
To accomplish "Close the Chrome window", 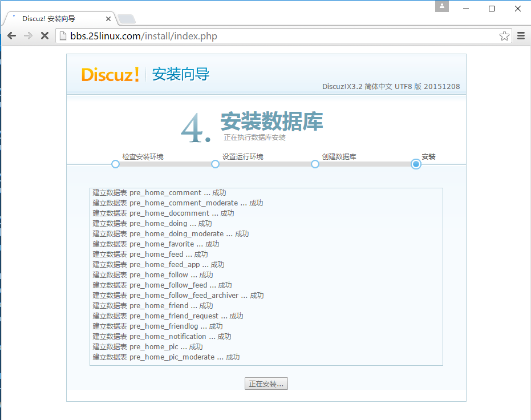I will click(518, 9).
